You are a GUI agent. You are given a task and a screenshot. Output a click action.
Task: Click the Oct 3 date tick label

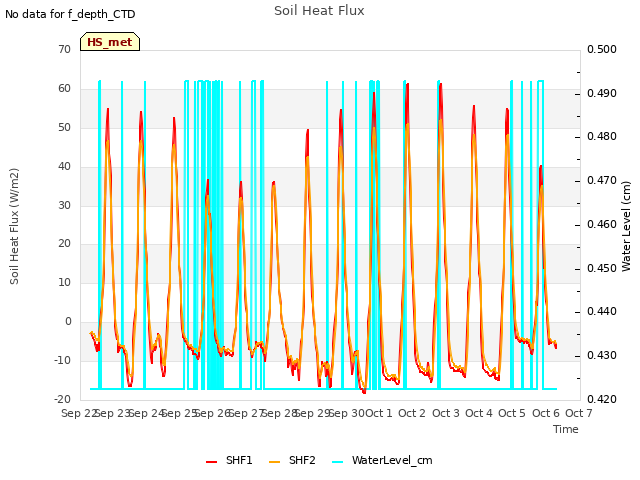[x=446, y=413]
